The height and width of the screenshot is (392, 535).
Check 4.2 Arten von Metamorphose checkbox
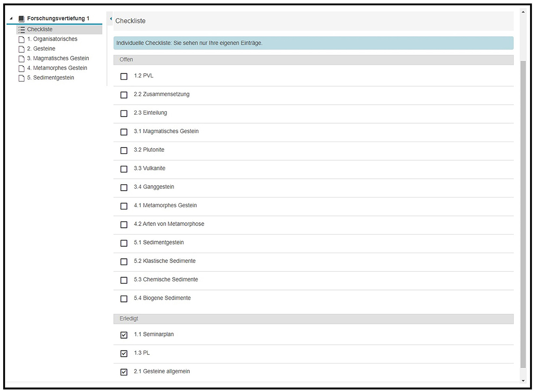click(124, 225)
